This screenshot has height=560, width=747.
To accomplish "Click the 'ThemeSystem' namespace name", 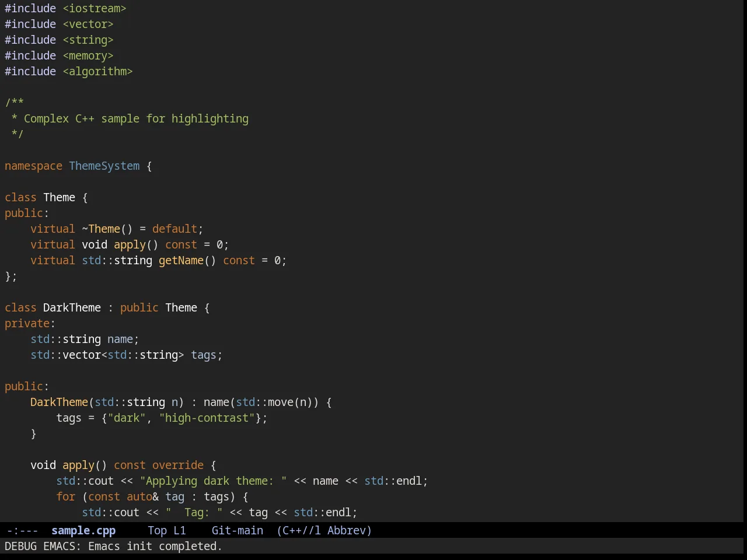I will [x=104, y=166].
